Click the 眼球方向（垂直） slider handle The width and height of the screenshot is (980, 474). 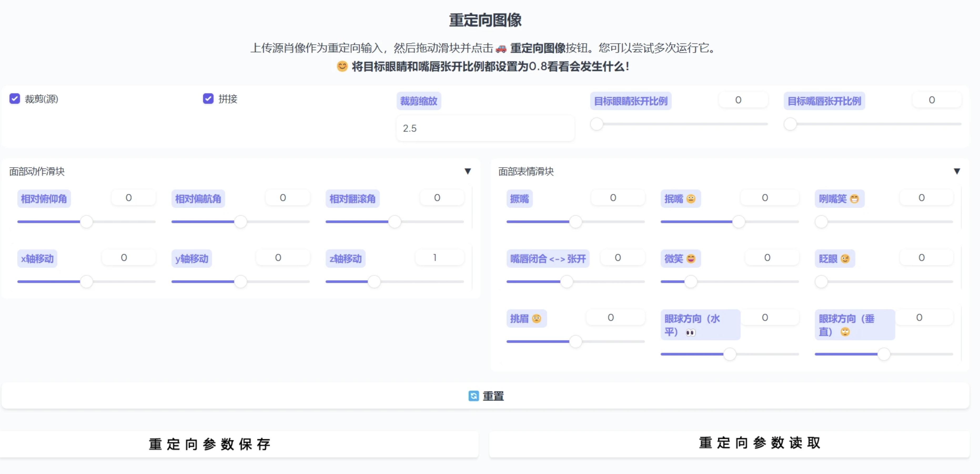(x=884, y=354)
